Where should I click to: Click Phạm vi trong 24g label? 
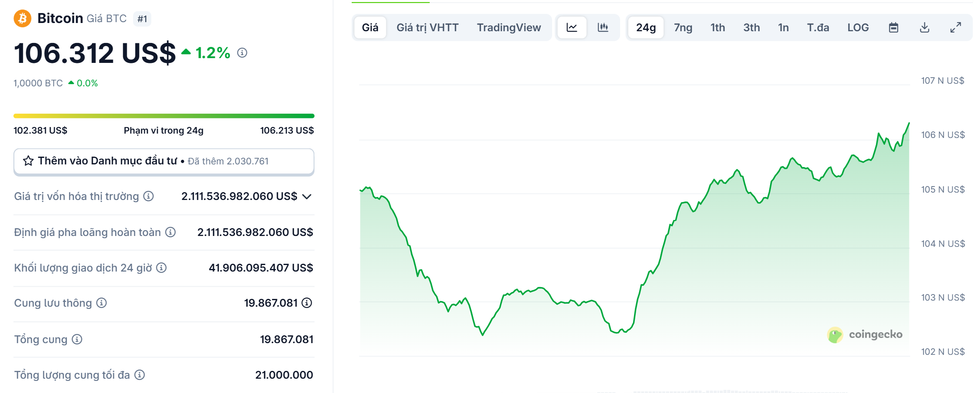point(163,131)
